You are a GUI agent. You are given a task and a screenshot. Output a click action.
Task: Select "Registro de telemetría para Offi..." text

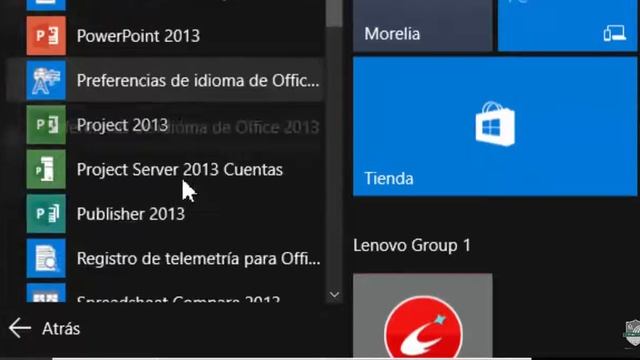click(198, 258)
